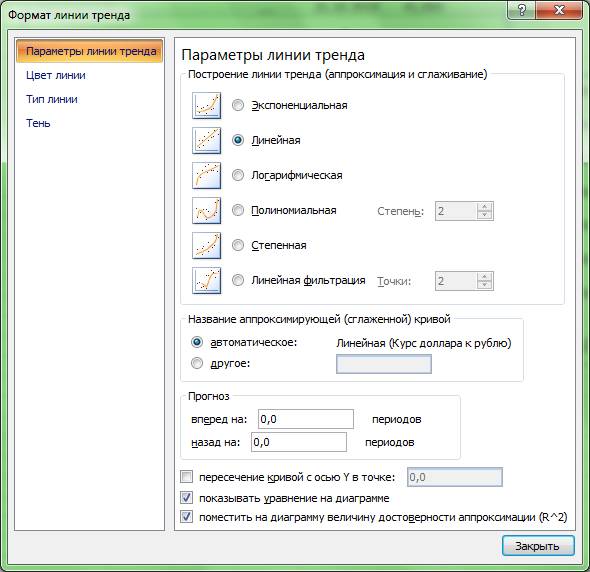Image resolution: width=590 pixels, height=572 pixels.
Task: Click the power (Степенная) trendline icon
Action: [x=206, y=245]
